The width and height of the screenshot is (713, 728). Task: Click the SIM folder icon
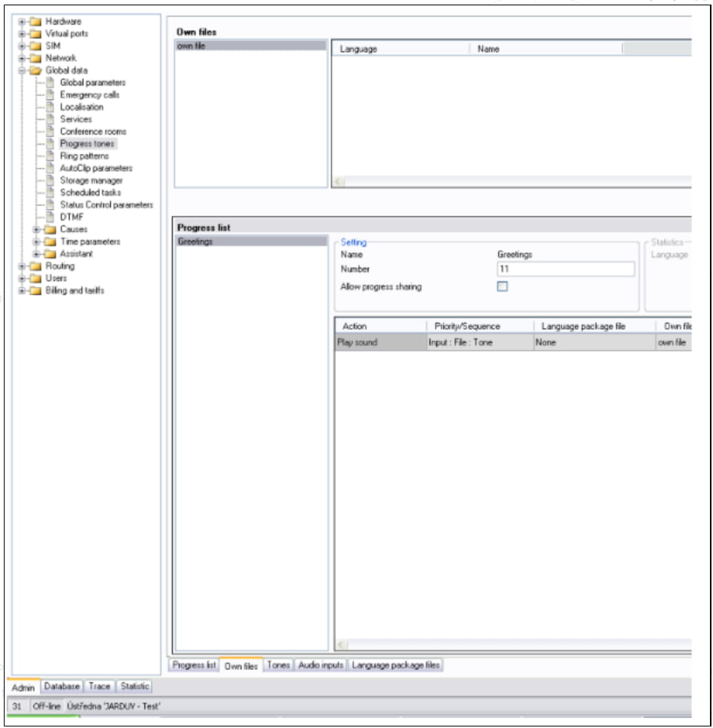click(35, 46)
